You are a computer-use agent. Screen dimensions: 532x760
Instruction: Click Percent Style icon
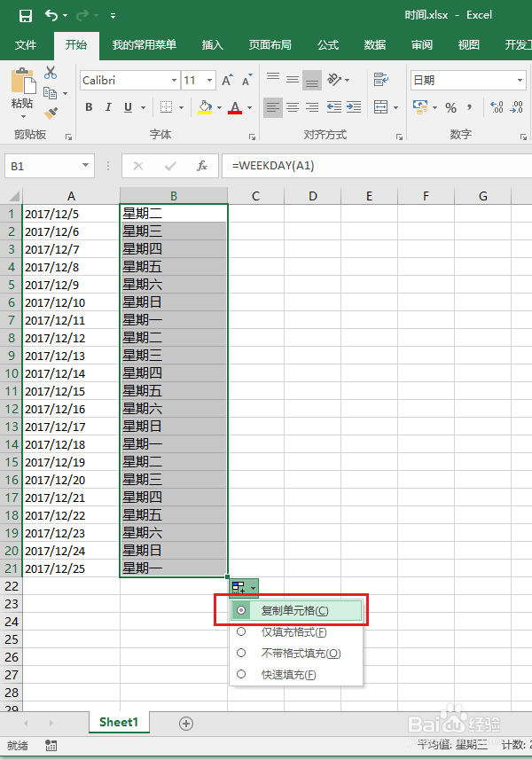pyautogui.click(x=451, y=107)
